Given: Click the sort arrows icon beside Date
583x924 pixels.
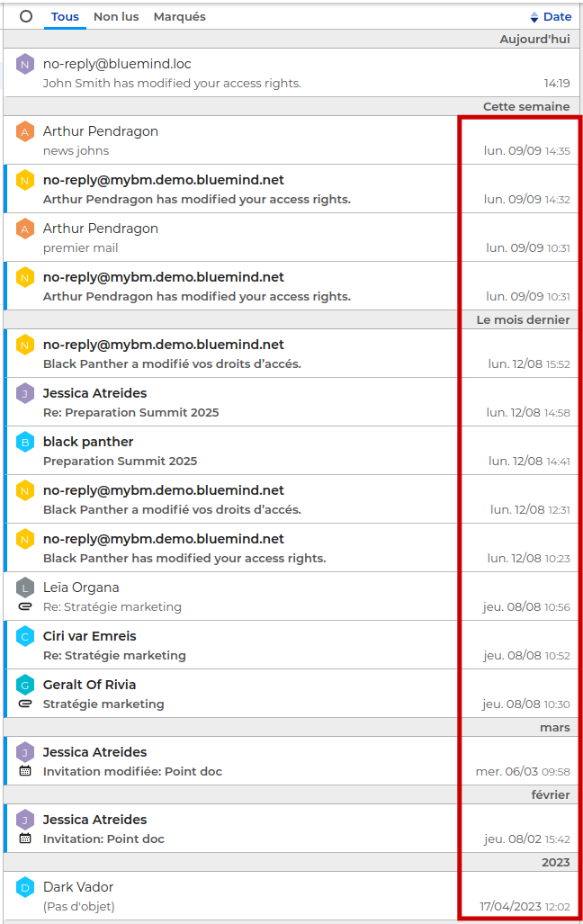Looking at the screenshot, I should (x=534, y=17).
